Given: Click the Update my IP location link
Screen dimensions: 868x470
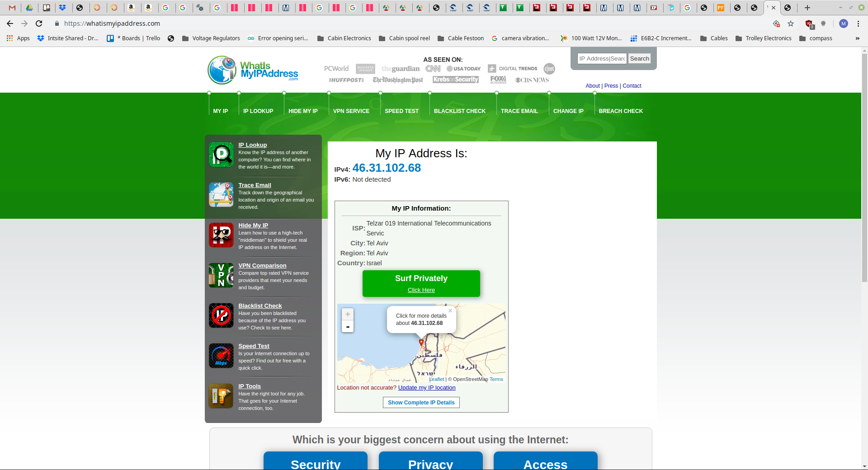Looking at the screenshot, I should (x=427, y=388).
